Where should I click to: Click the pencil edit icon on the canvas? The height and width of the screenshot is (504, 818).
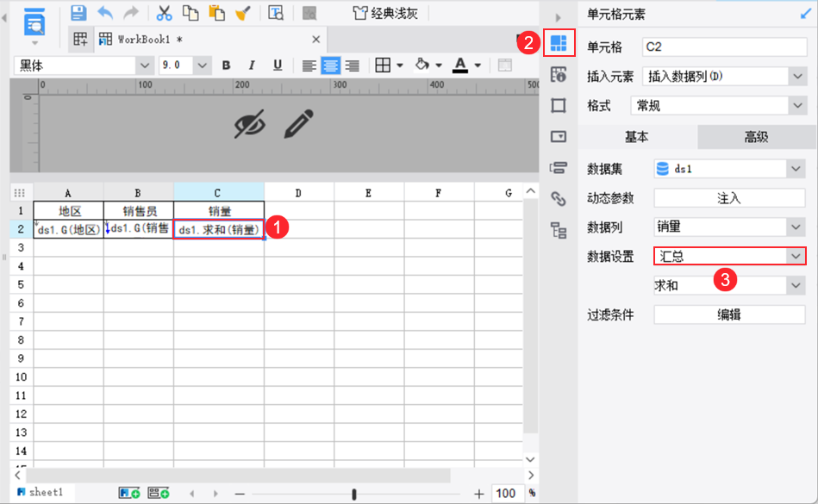tap(297, 122)
